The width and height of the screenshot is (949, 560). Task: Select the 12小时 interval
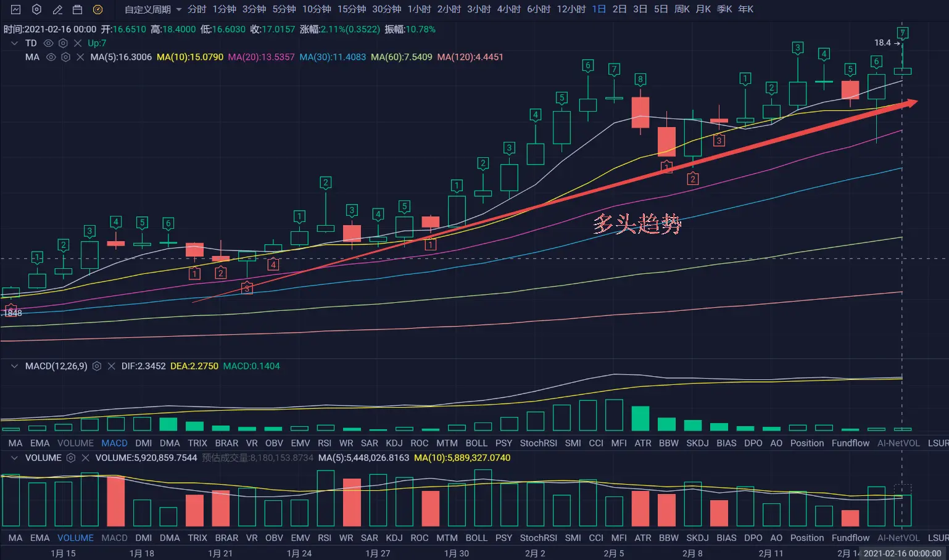tap(571, 9)
